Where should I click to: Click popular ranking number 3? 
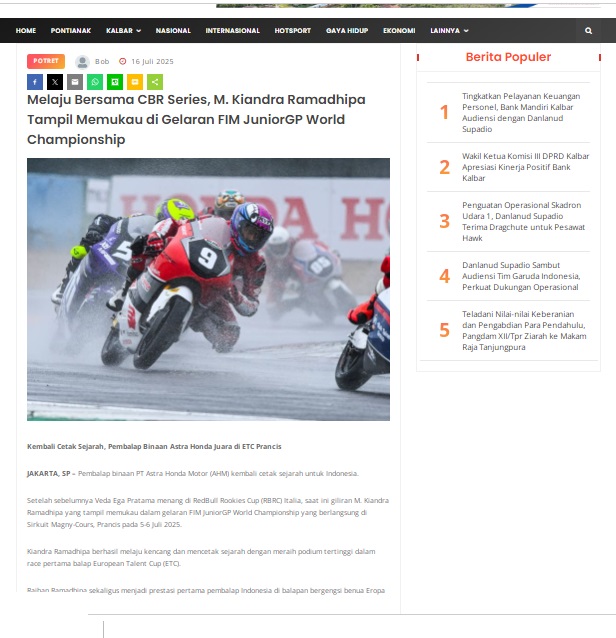444,222
